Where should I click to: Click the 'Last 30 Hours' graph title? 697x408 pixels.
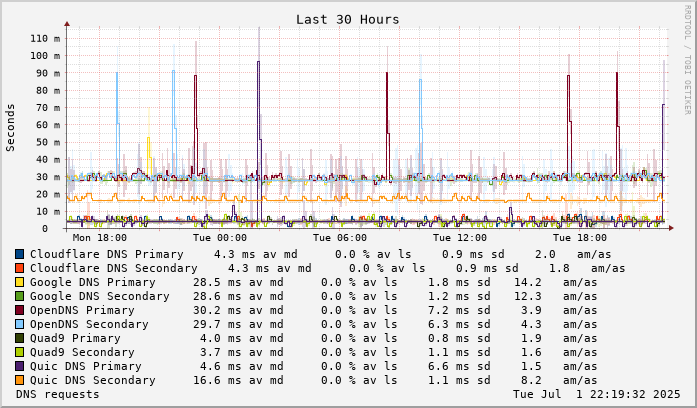point(348,20)
